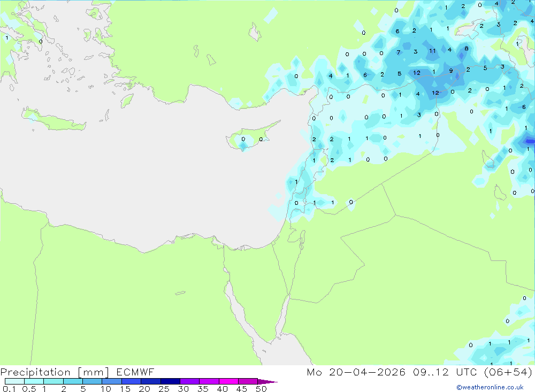Click the '50' legend scale label
The image size is (535, 392).
[x=261, y=389]
